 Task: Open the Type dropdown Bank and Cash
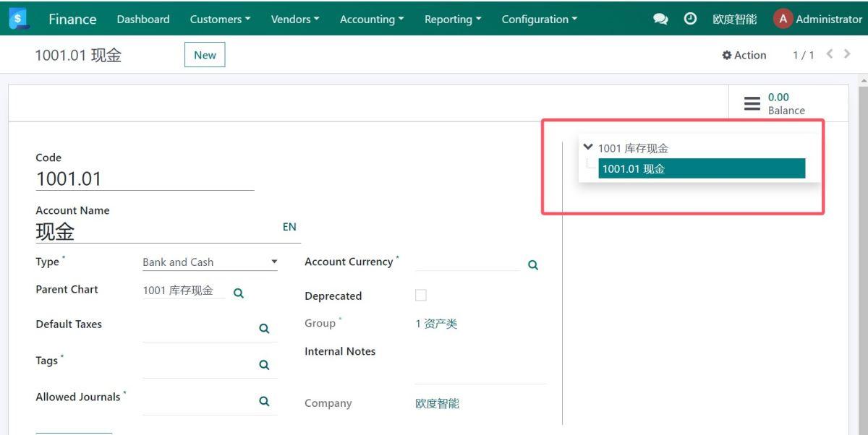pos(210,262)
